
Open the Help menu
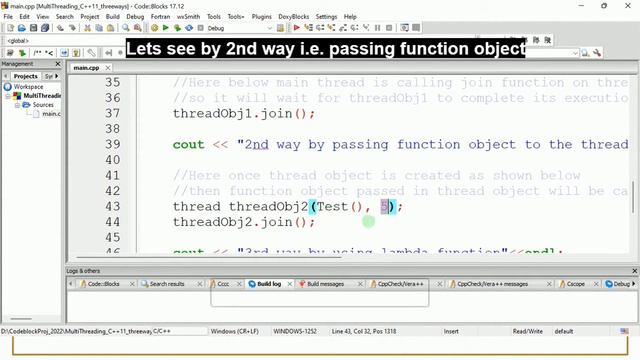[x=350, y=16]
